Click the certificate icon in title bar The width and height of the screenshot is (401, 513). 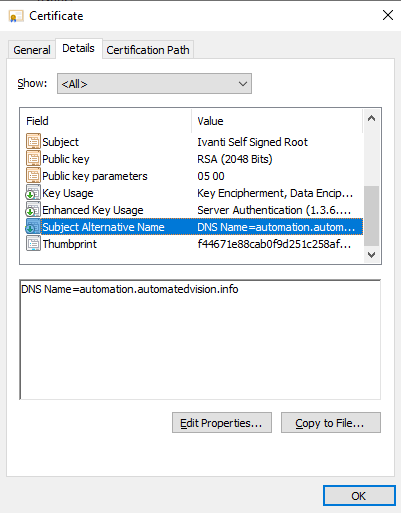[x=16, y=16]
